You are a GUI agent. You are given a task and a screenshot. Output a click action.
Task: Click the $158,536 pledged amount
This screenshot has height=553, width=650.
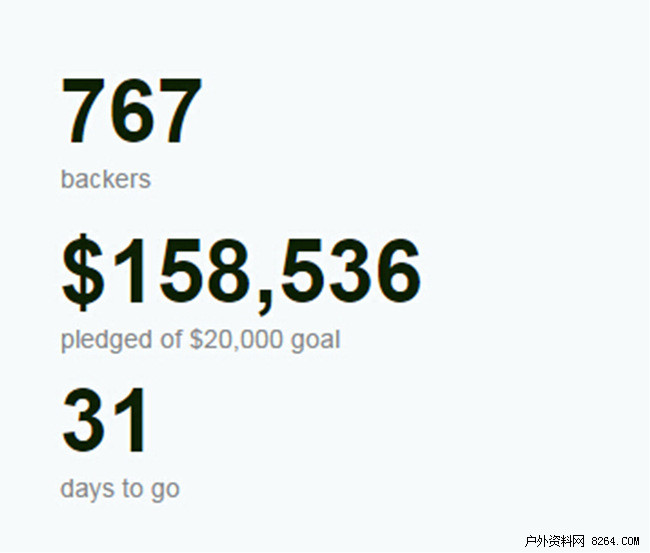pos(241,273)
